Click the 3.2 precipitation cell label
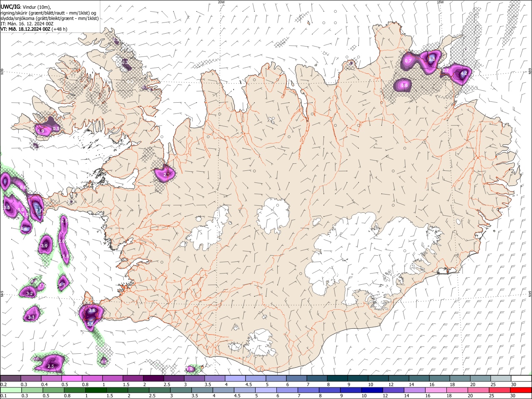The height and width of the screenshot is (399, 532). (30, 294)
